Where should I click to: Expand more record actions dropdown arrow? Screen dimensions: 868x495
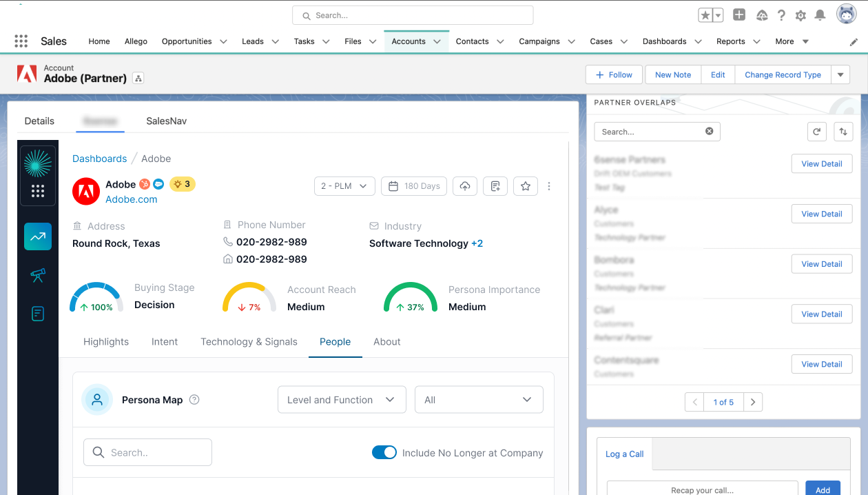click(841, 74)
